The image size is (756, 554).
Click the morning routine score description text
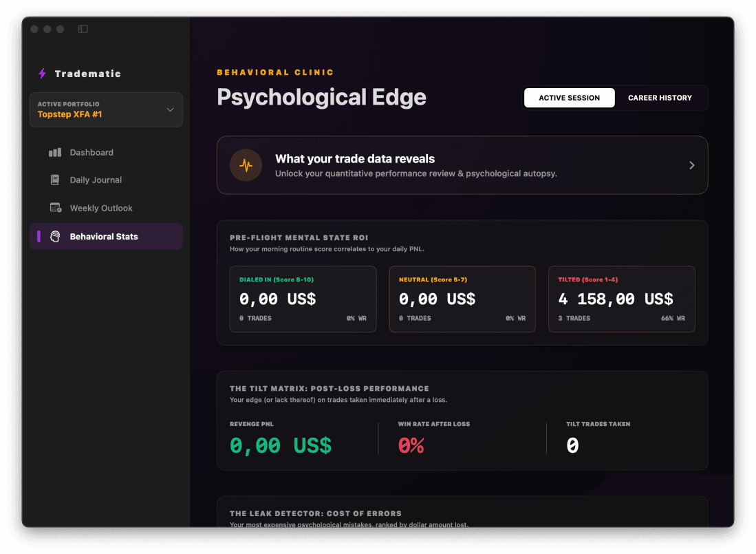pos(327,249)
